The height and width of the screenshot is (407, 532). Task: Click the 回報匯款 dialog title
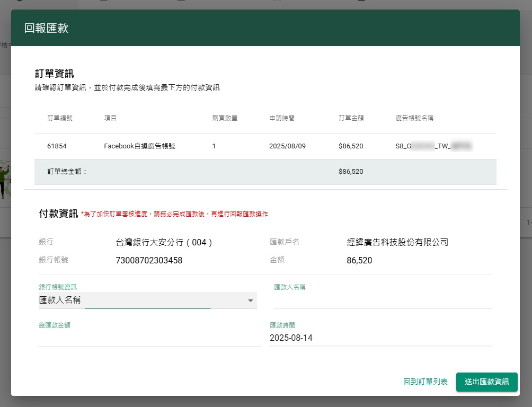46,28
